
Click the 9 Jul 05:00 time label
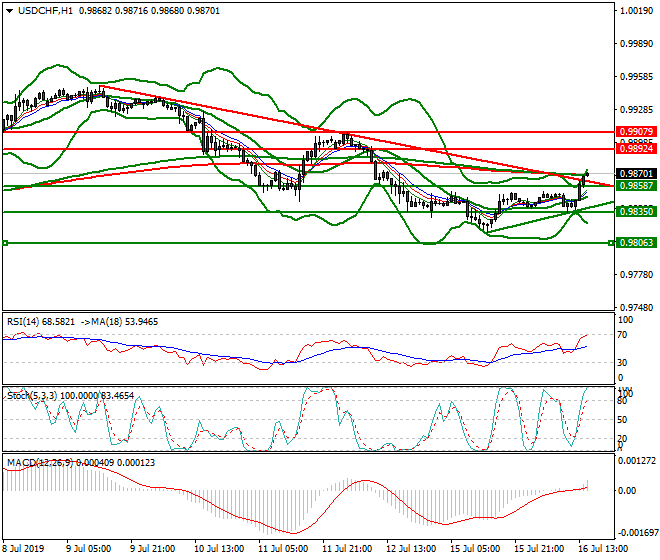tap(88, 549)
